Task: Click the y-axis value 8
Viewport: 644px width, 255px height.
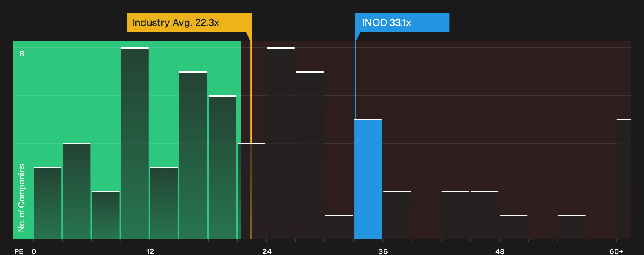Action: [x=22, y=54]
